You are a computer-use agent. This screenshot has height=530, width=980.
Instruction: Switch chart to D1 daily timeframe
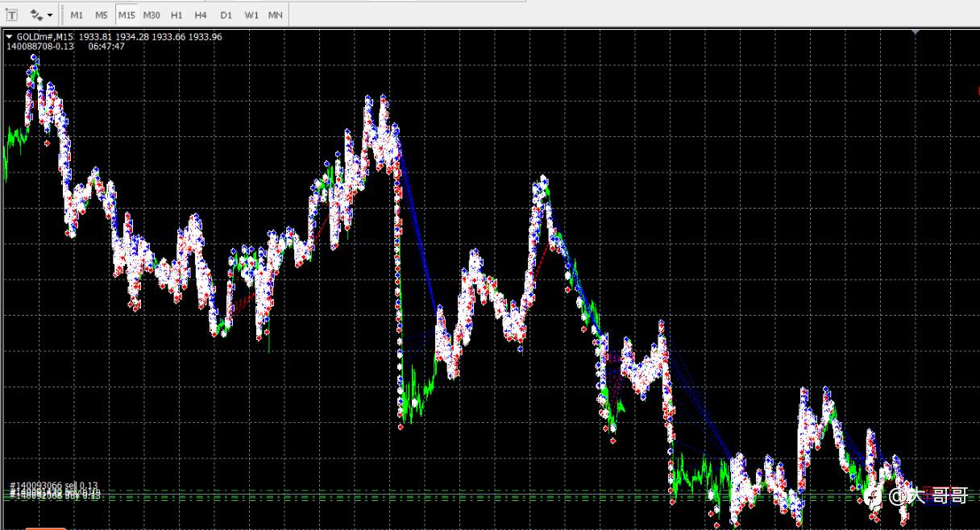tap(226, 14)
